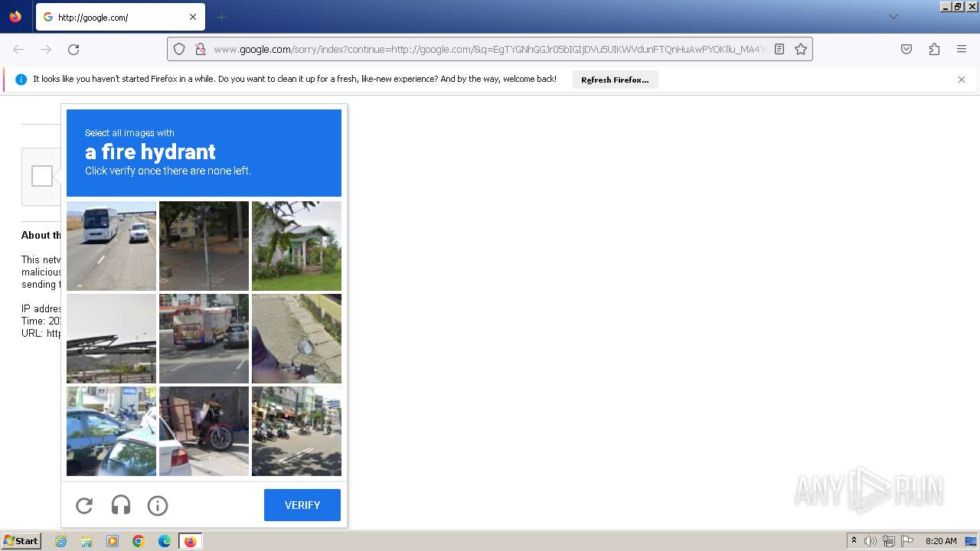Reload the page in Firefox toolbar
Image resolution: width=980 pixels, height=551 pixels.
point(73,49)
